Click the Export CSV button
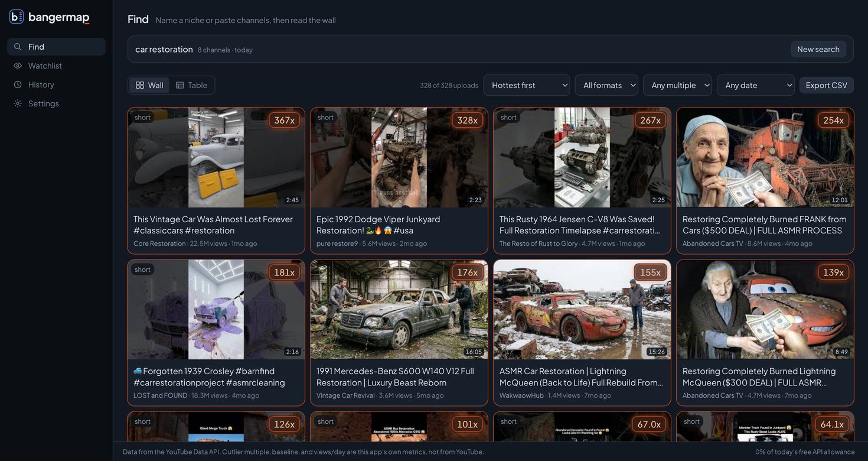 click(x=827, y=85)
